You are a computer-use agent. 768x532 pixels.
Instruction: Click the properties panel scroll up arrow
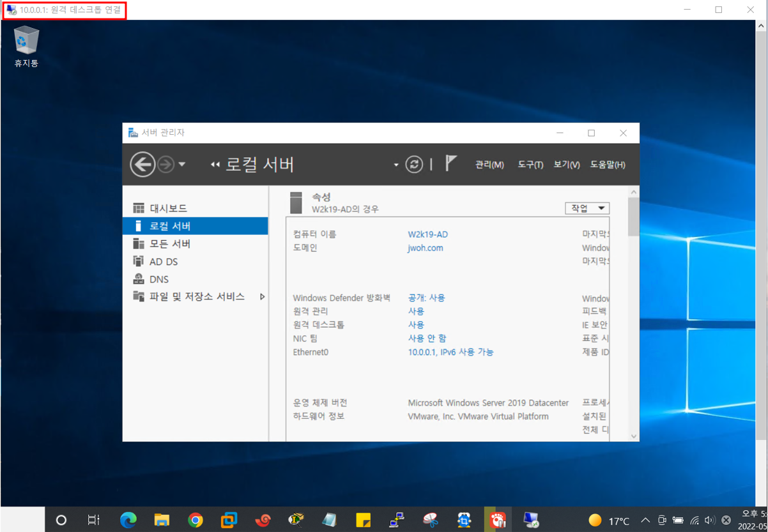pyautogui.click(x=634, y=192)
